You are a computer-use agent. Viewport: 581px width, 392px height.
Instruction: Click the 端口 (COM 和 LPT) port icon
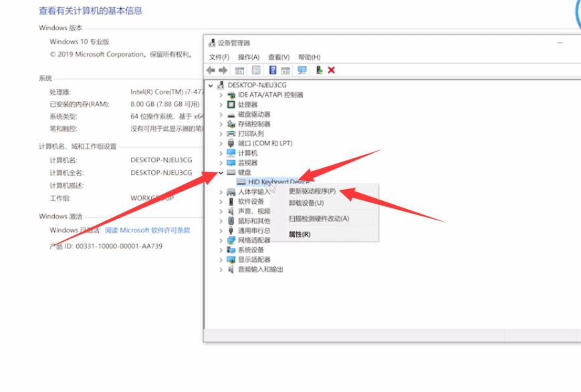click(231, 144)
